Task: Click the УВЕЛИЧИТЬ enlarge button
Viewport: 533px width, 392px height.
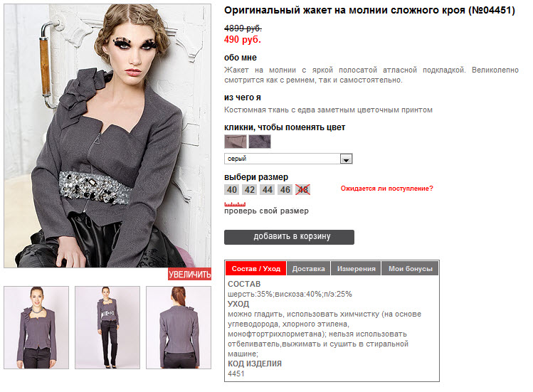Action: click(x=190, y=274)
